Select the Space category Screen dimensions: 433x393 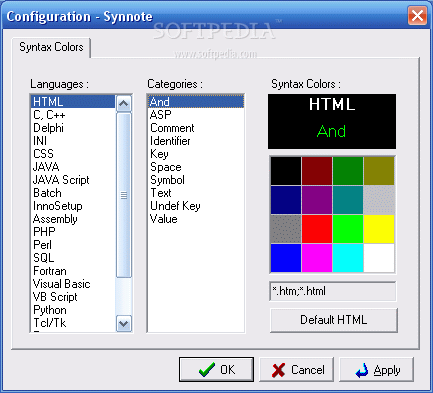point(196,167)
